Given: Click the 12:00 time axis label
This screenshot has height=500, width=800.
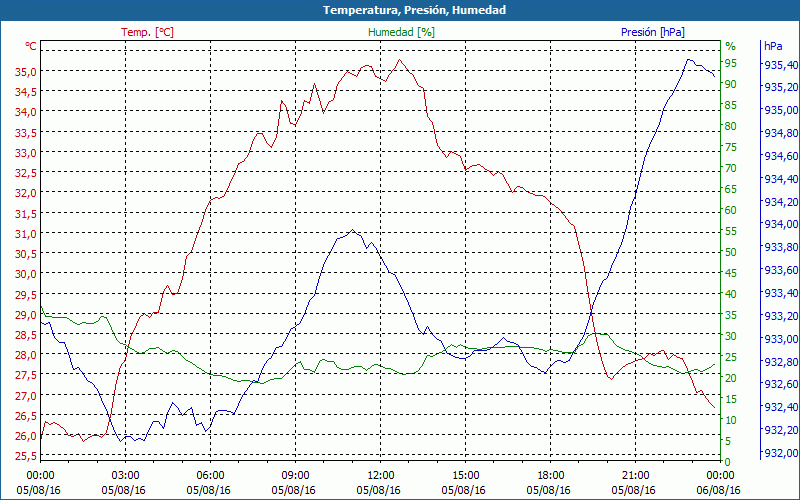Looking at the screenshot, I should pyautogui.click(x=381, y=476).
